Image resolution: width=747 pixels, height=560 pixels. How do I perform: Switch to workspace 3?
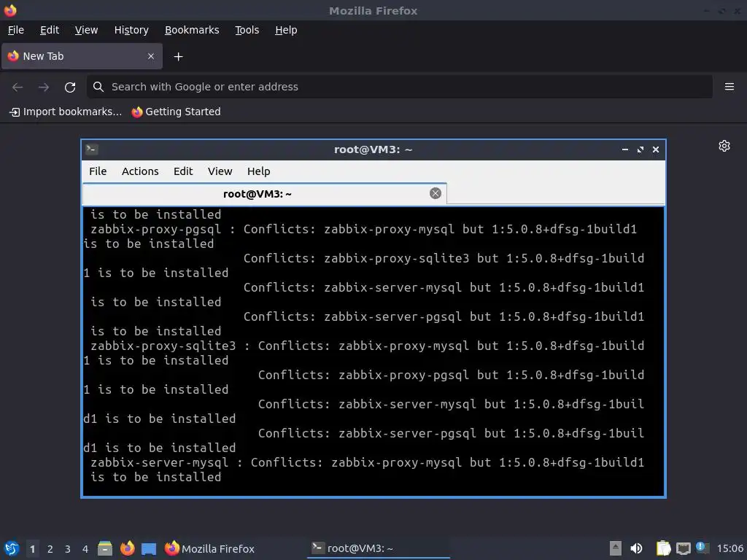(x=68, y=549)
